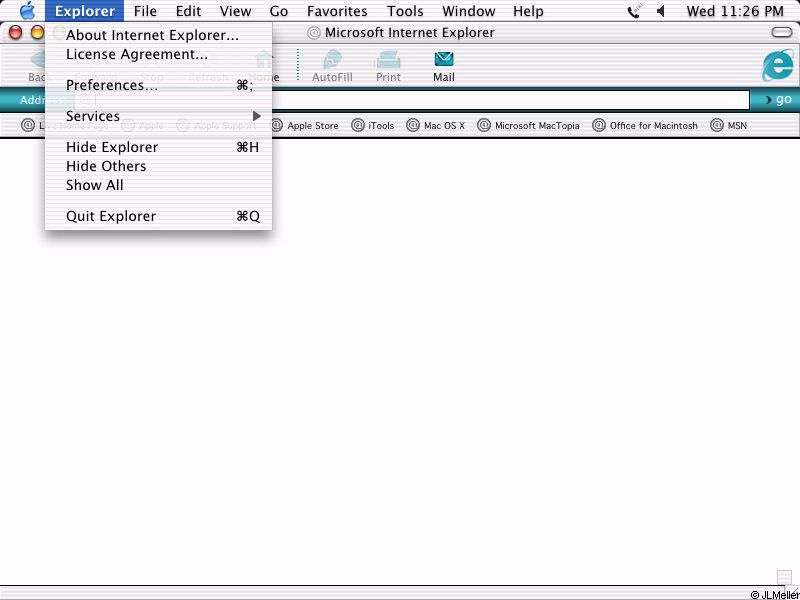The width and height of the screenshot is (800, 600).
Task: Click the go button beside address bar
Action: click(x=778, y=99)
